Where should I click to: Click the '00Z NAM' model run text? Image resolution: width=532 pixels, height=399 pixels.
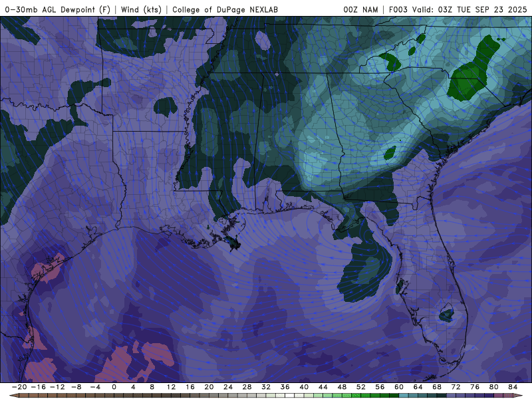(360, 9)
